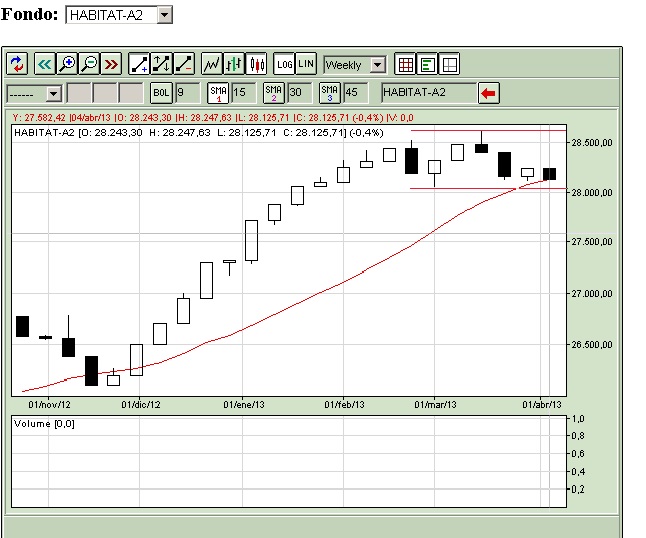Viewport: 646px width, 538px height.
Task: Click the red status line with 04/abr/13
Action: tap(213, 118)
